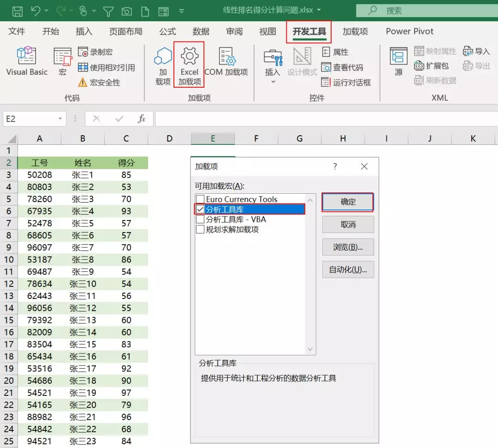498x448 pixels.
Task: Click Expansion Packs (扩展包)
Action: pos(431,66)
